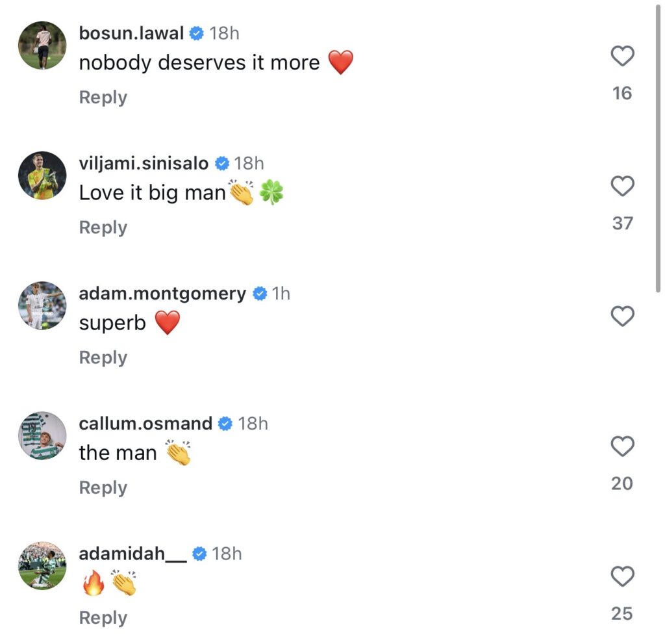The image size is (665, 644).
Task: Go to adam.montgomery's profile via username
Action: [x=162, y=294]
